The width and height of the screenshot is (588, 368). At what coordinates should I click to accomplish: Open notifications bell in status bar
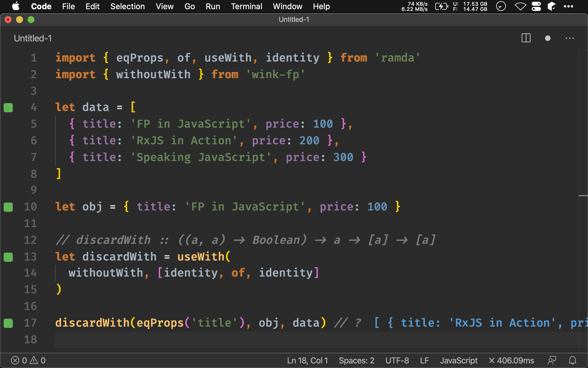(x=572, y=361)
